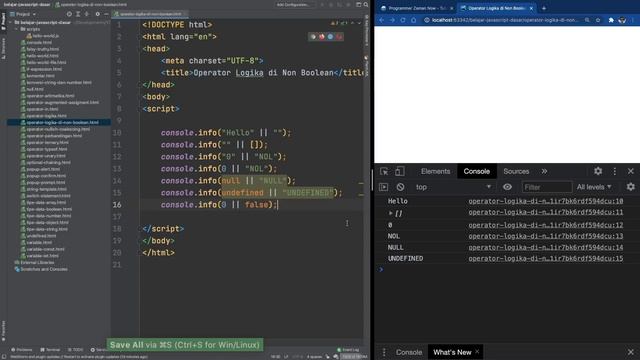640x360 pixels.
Task: Open the browser extensions puzzle icon
Action: (611, 20)
